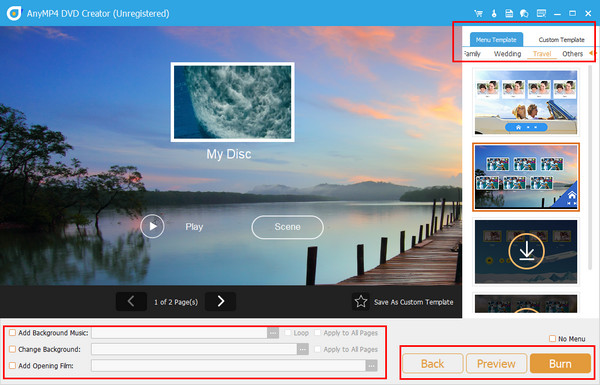Click the Scene button on the menu
Image resolution: width=600 pixels, height=385 pixels.
point(287,227)
